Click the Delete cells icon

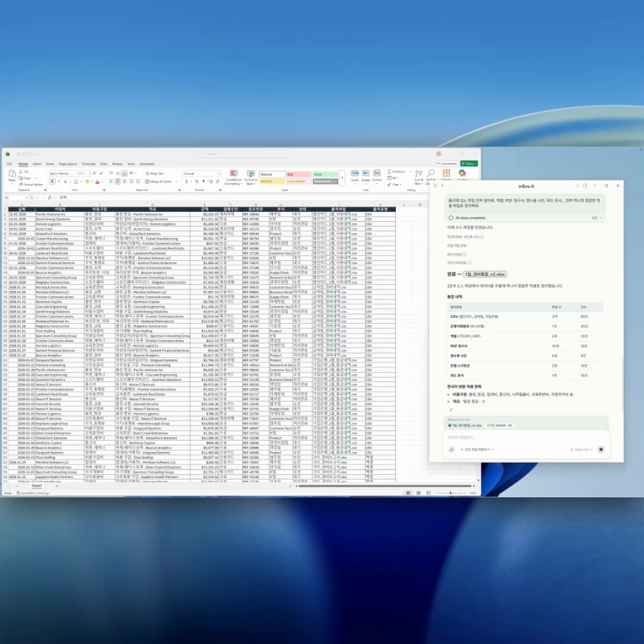366,174
